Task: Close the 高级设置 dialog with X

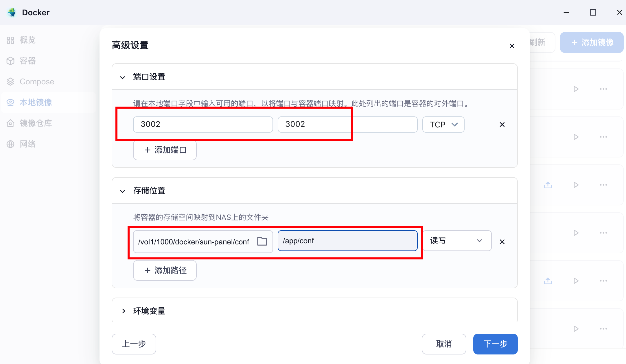Action: (x=512, y=46)
